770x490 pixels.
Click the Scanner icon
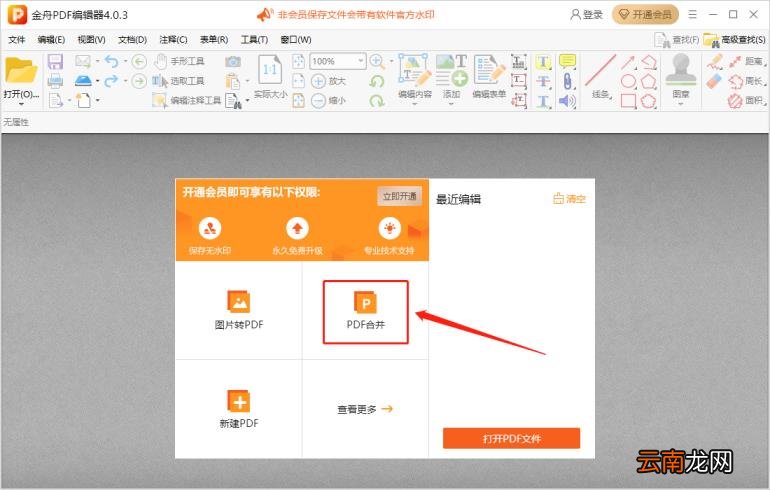click(x=83, y=81)
